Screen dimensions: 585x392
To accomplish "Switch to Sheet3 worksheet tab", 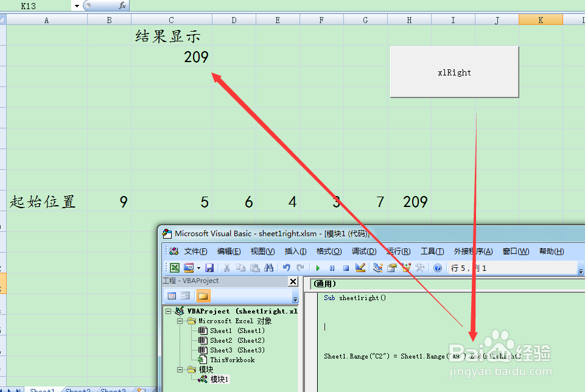I will pyautogui.click(x=113, y=390).
